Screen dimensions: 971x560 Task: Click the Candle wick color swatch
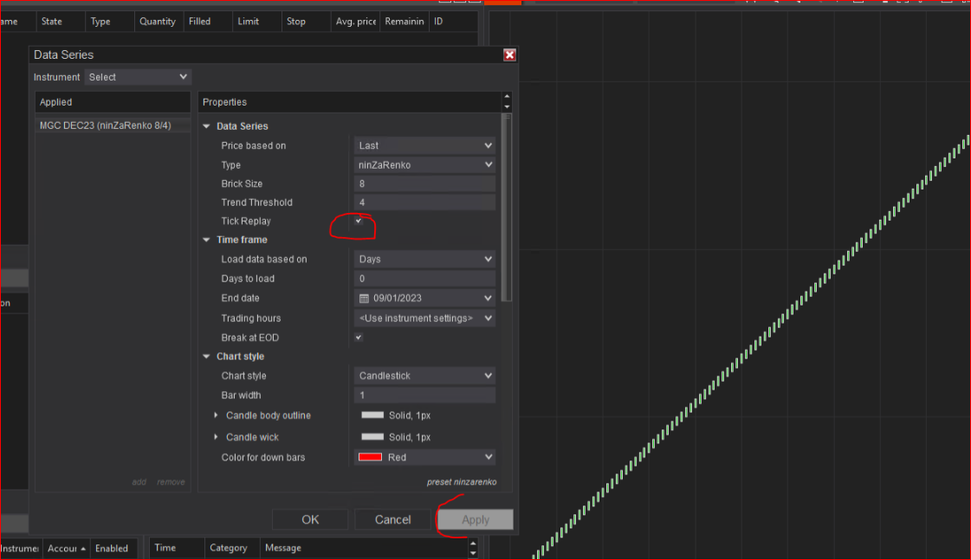(372, 437)
